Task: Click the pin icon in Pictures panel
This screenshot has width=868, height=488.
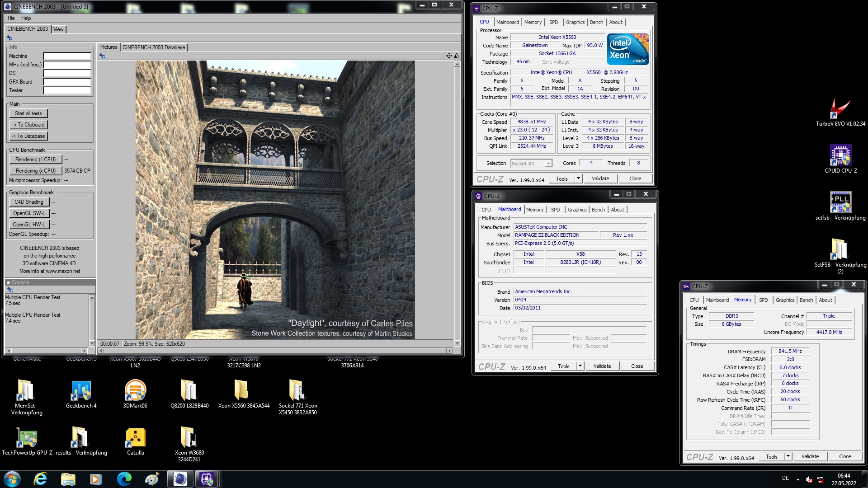Action: point(102,56)
